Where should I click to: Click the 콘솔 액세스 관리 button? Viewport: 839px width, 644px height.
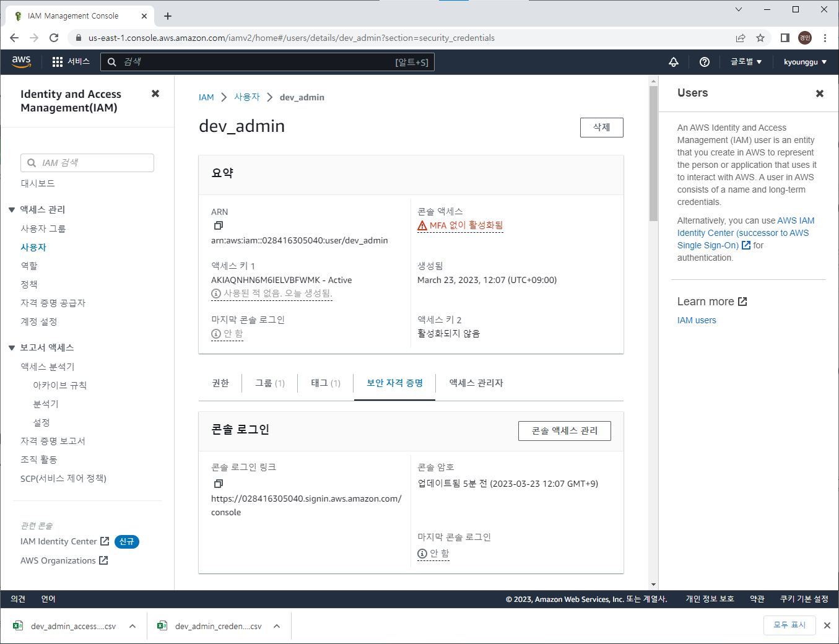(x=565, y=431)
